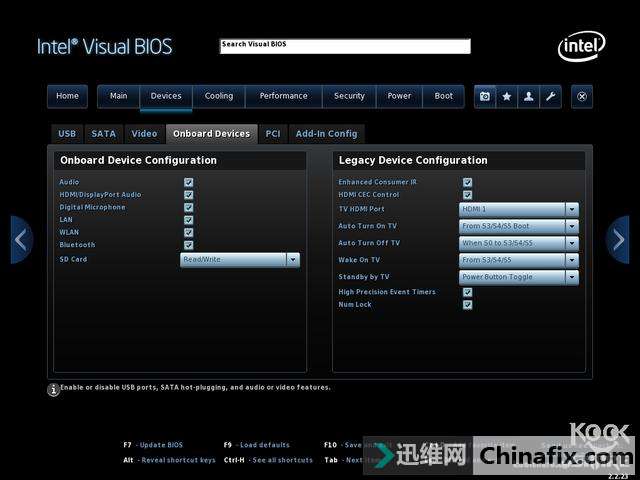Open the Boot menu

click(x=444, y=96)
